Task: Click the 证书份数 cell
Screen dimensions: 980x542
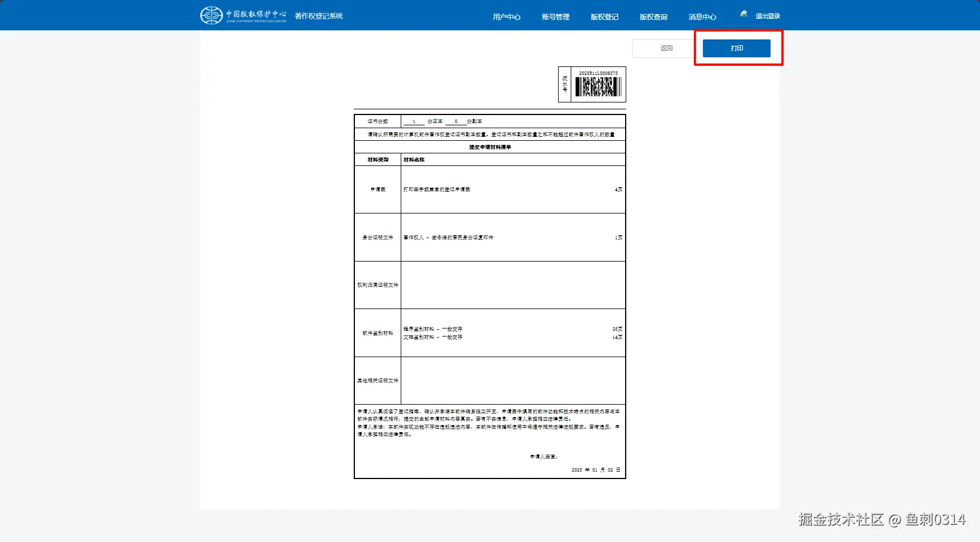Action: [x=378, y=121]
